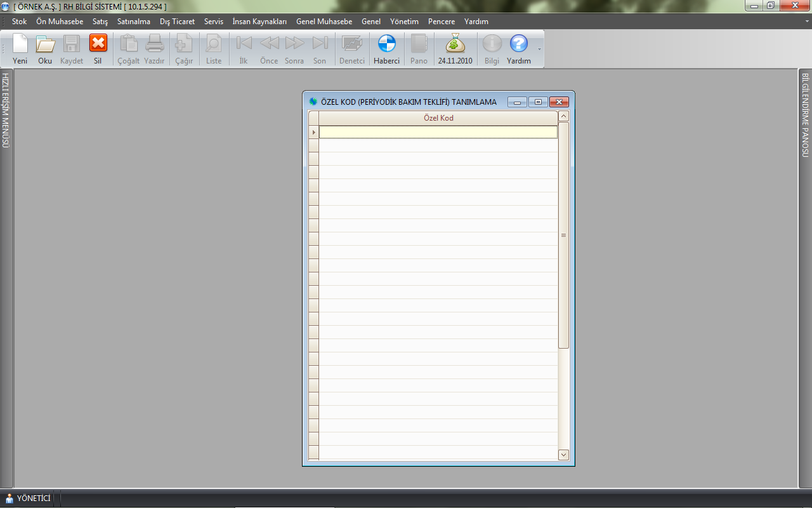Open the Stok menu
The image size is (812, 508).
point(19,22)
